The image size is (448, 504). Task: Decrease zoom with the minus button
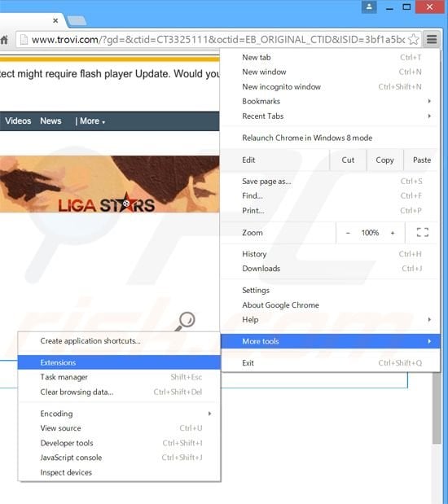point(348,233)
